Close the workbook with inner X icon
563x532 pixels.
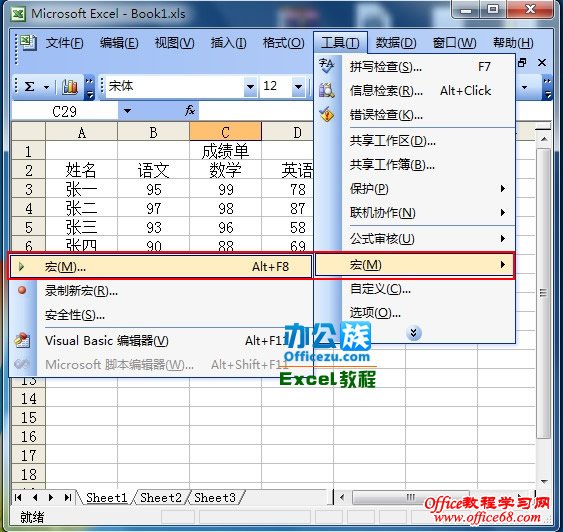(x=542, y=63)
